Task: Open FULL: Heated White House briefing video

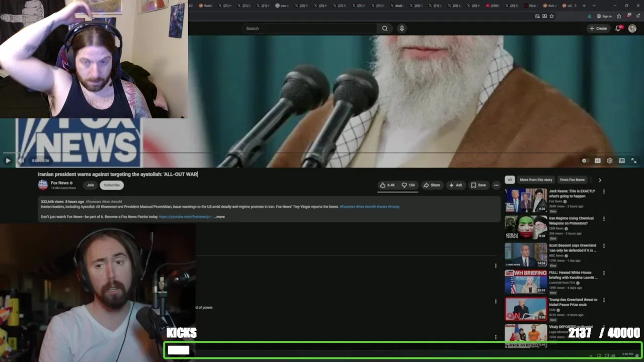Action: tap(526, 282)
